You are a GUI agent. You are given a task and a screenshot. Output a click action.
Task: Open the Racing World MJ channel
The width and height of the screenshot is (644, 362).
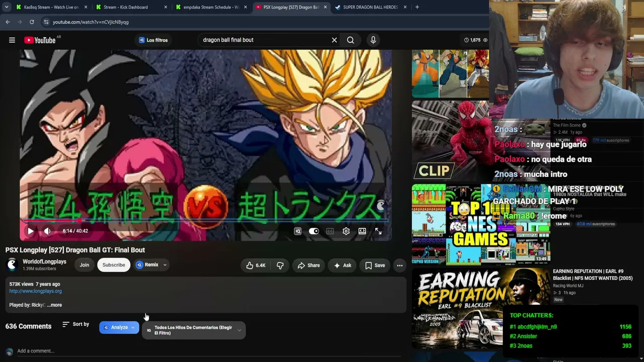point(568,286)
